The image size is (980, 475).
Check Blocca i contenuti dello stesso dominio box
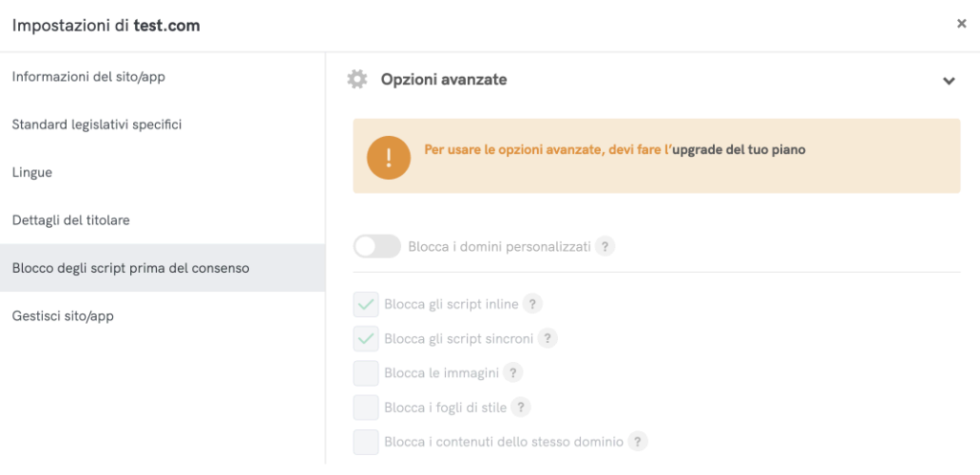click(x=366, y=442)
